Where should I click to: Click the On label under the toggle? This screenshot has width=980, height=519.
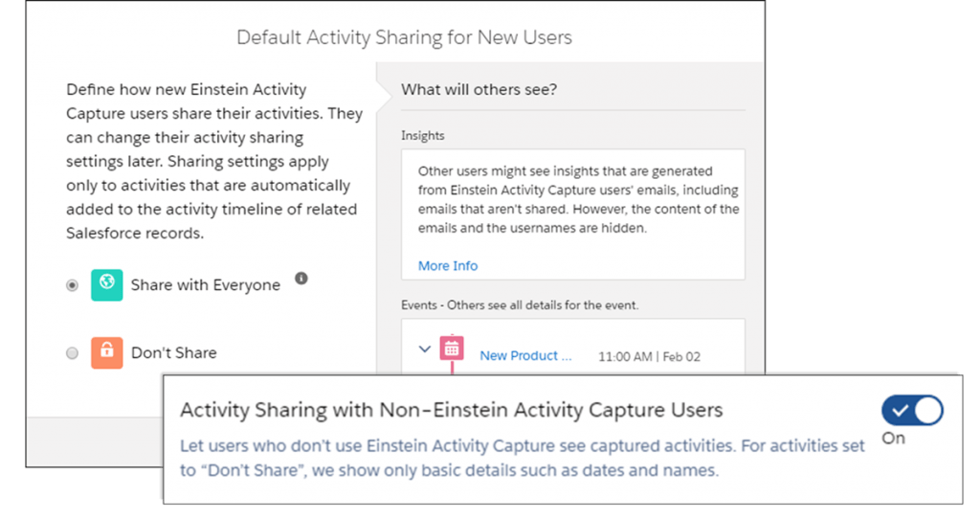pyautogui.click(x=893, y=439)
